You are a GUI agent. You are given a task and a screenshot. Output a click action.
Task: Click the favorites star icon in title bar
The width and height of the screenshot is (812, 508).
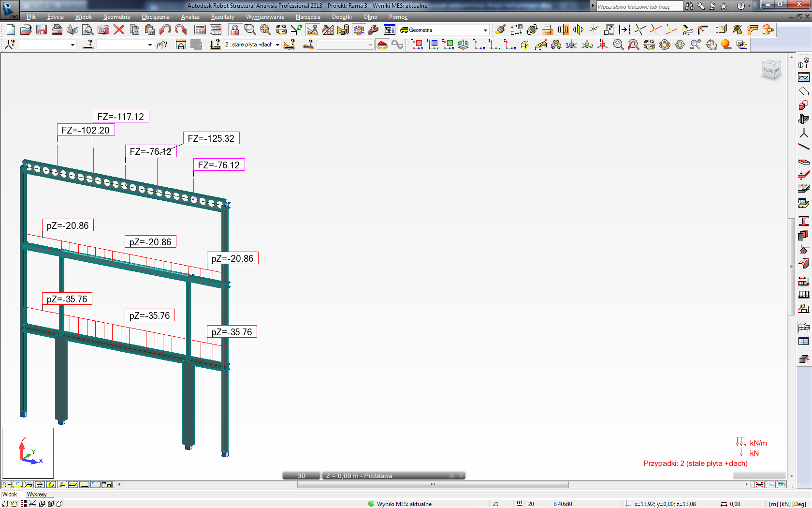point(724,6)
